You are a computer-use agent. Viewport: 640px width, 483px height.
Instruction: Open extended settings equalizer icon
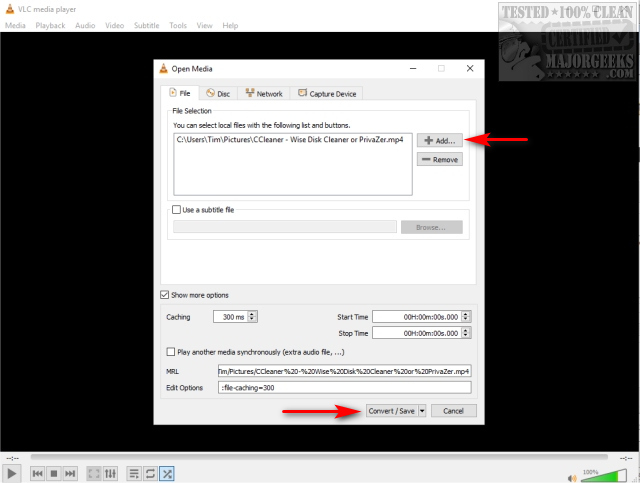(110, 474)
